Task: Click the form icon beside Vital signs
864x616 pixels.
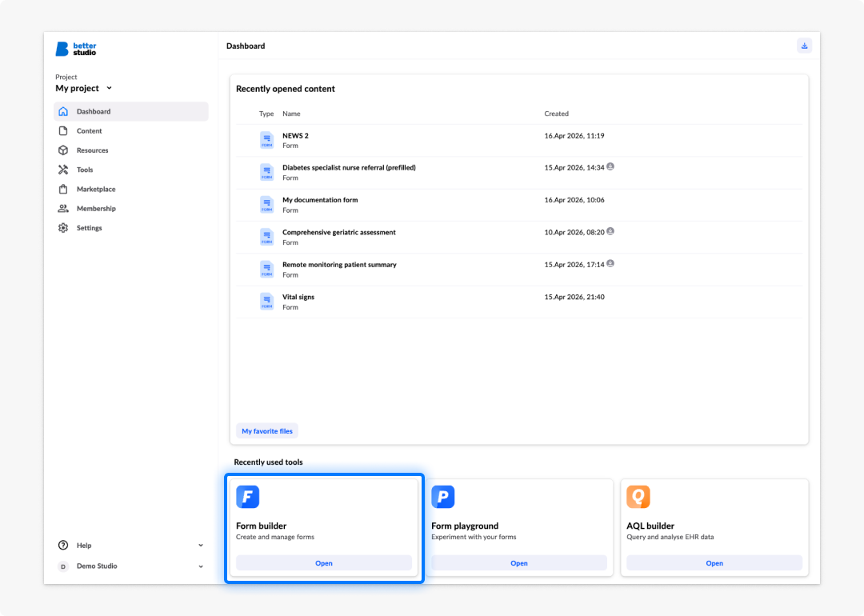Action: coord(266,302)
